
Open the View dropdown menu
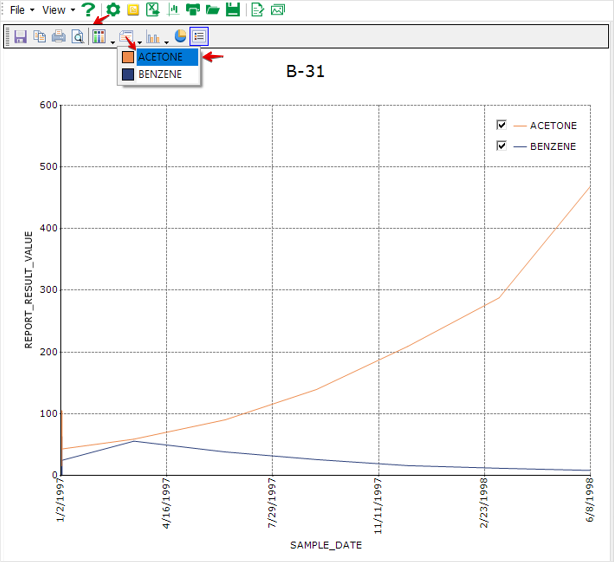click(x=58, y=10)
